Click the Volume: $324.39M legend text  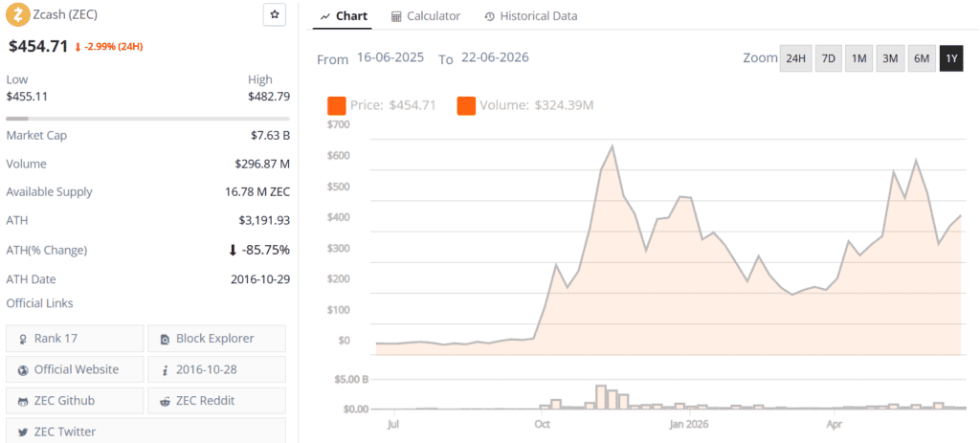point(537,105)
